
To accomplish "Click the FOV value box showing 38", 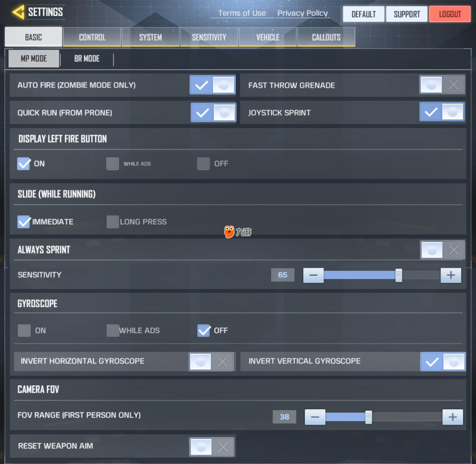I will (284, 417).
